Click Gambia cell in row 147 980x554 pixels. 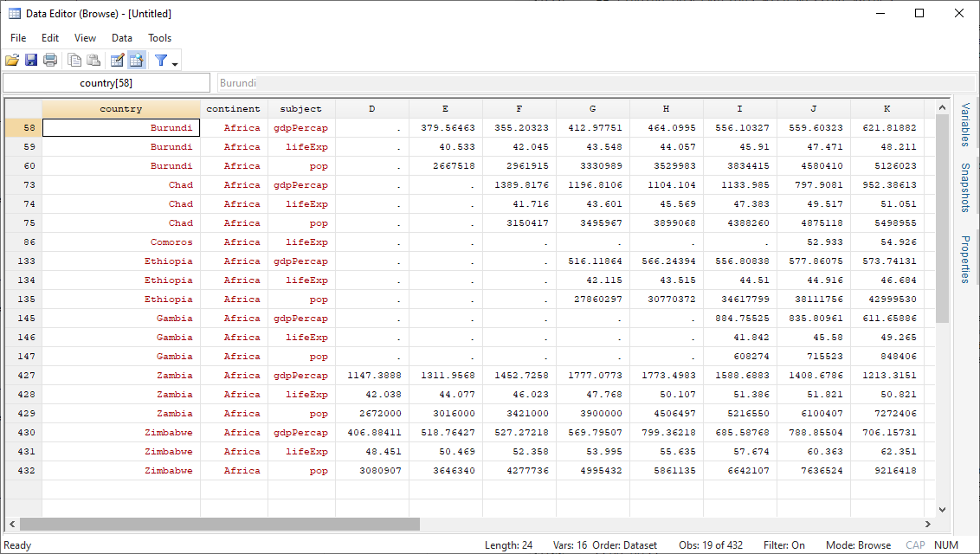(121, 356)
